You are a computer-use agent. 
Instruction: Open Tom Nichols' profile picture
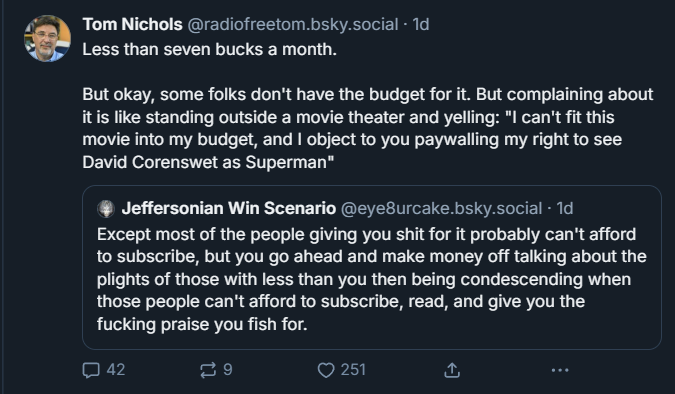click(47, 38)
